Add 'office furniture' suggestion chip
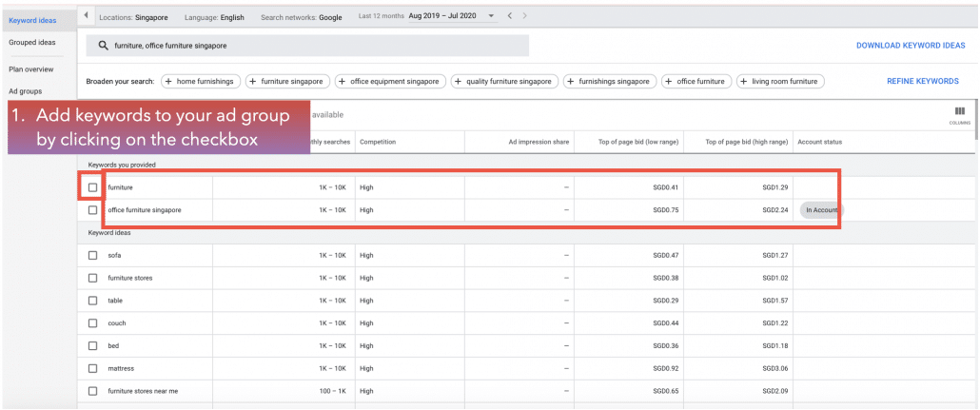The width and height of the screenshot is (980, 410). click(696, 81)
